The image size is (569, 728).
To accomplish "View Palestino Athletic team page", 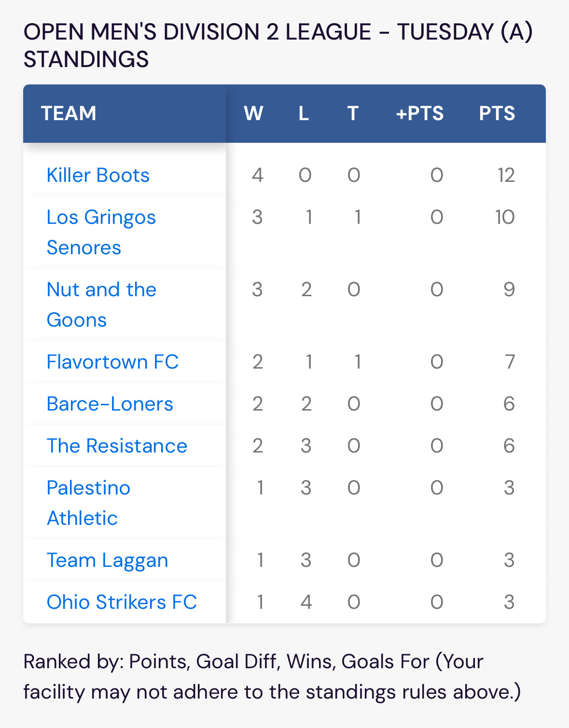I will [x=88, y=503].
